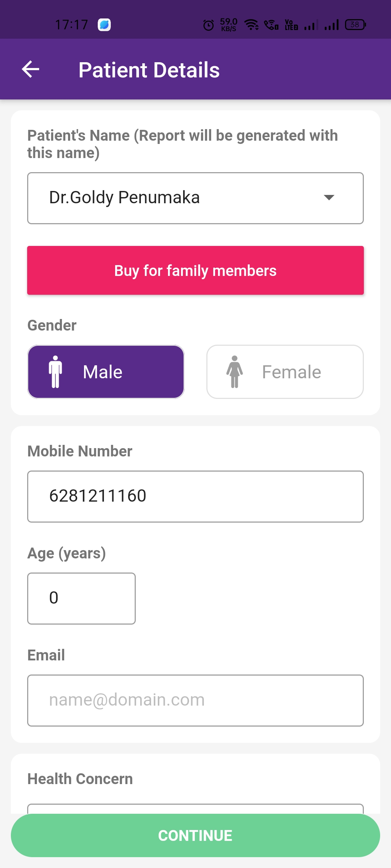
Task: Tap the Wi-Fi status icon
Action: point(251,25)
